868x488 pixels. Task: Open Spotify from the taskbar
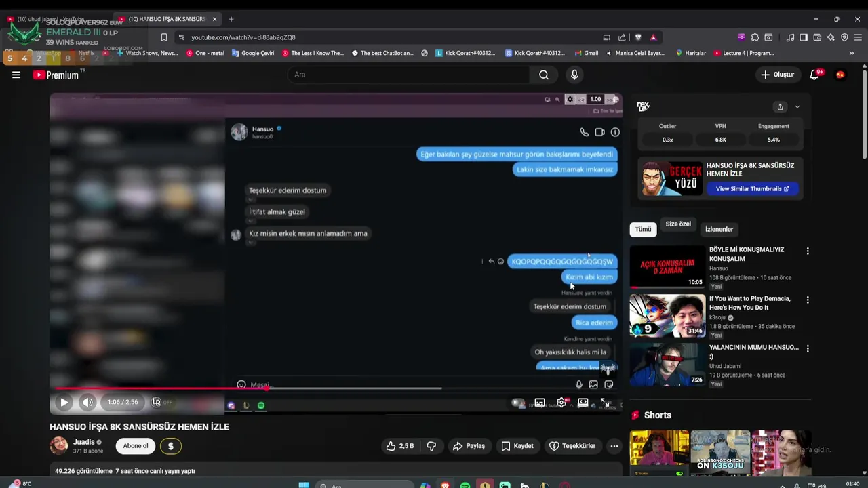point(465,485)
